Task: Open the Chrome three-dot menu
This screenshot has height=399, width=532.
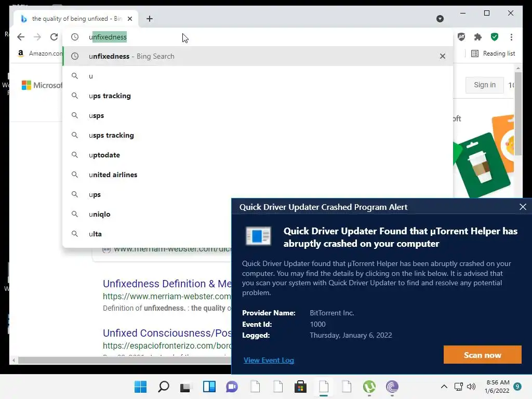Action: (511, 37)
